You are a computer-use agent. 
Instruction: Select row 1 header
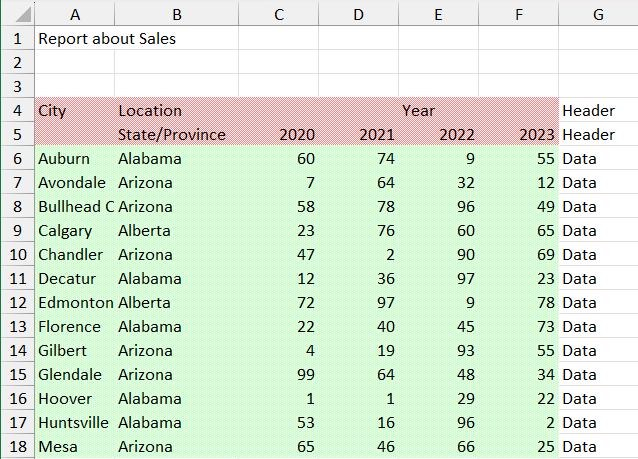pyautogui.click(x=17, y=39)
